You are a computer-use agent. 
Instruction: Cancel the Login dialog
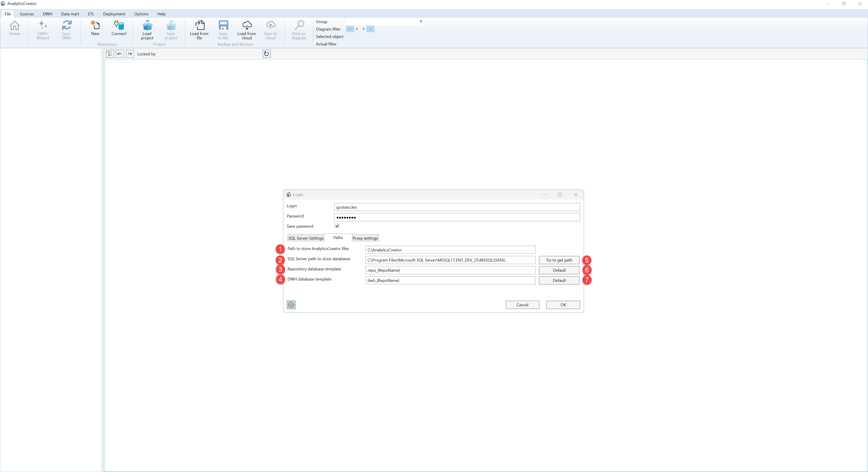pos(522,305)
